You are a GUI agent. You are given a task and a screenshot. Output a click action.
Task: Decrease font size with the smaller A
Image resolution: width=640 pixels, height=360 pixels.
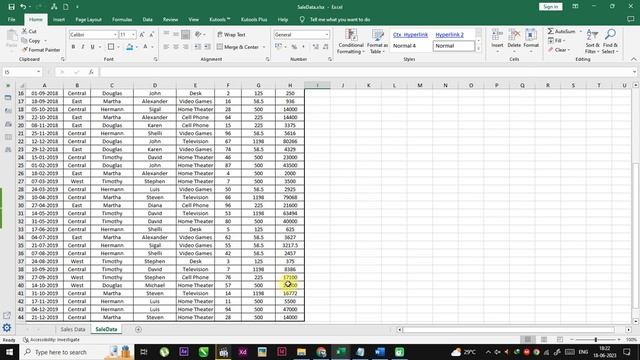click(151, 35)
